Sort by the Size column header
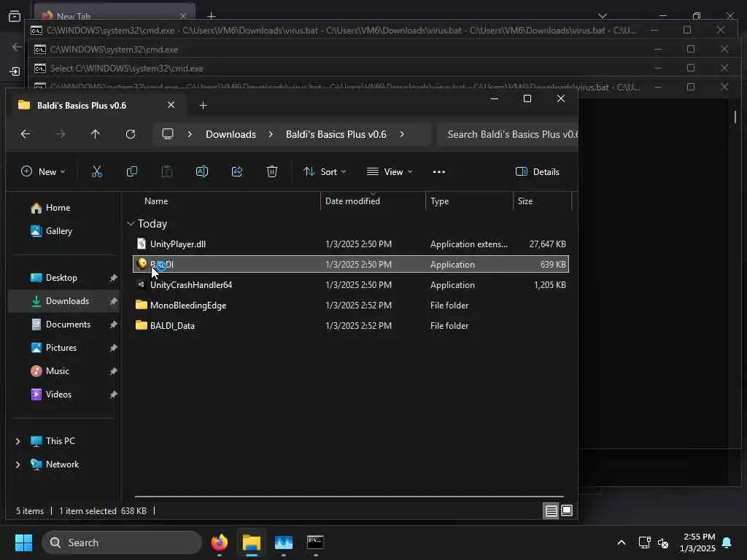This screenshot has width=747, height=560. pyautogui.click(x=525, y=201)
